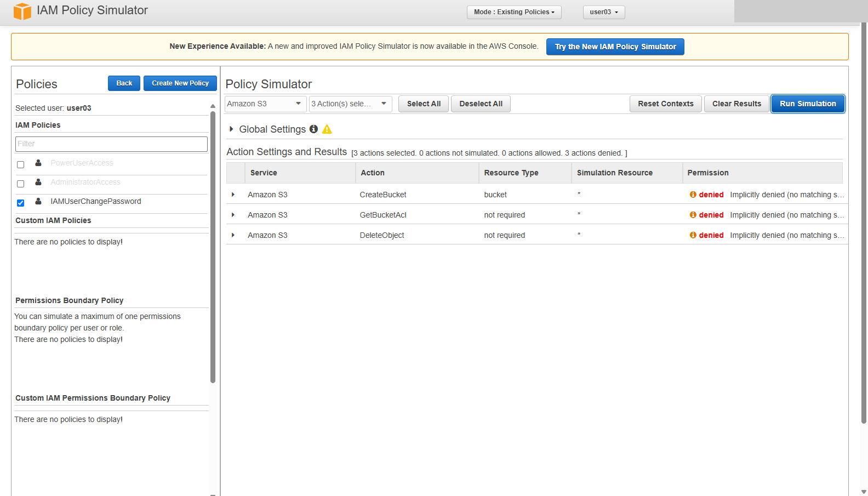Click Try the New IAM Policy Simulator
This screenshot has height=496, width=868.
615,47
